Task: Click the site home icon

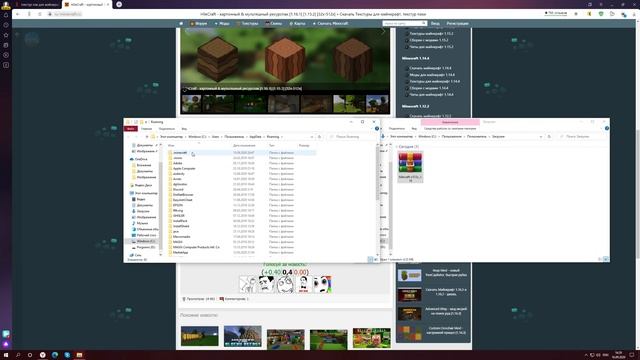Action: pyautogui.click(x=181, y=24)
